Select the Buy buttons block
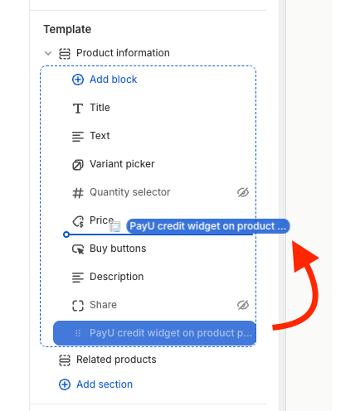Viewport: 360px width, 411px height. [x=118, y=248]
